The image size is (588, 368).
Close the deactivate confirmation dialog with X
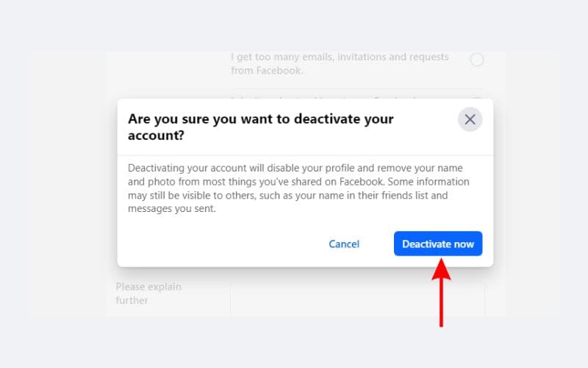470,119
